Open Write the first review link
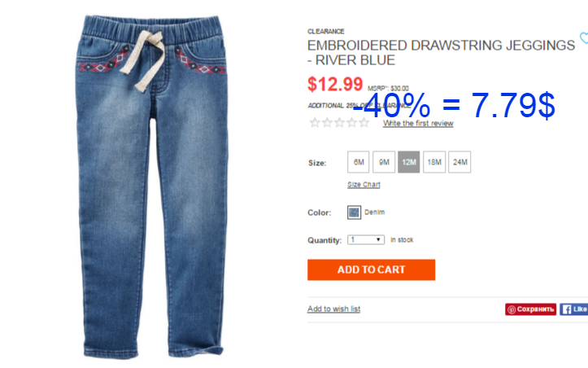 coord(418,123)
